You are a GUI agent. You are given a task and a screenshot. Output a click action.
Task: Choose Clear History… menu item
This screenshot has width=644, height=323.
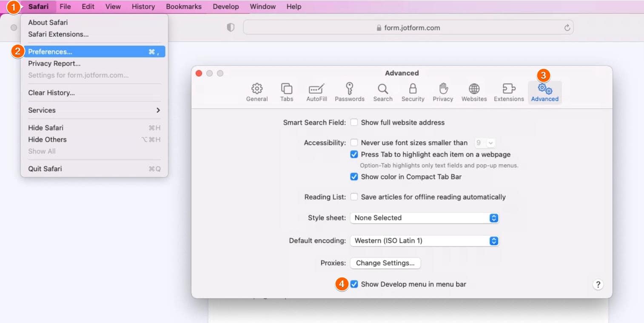(94, 93)
